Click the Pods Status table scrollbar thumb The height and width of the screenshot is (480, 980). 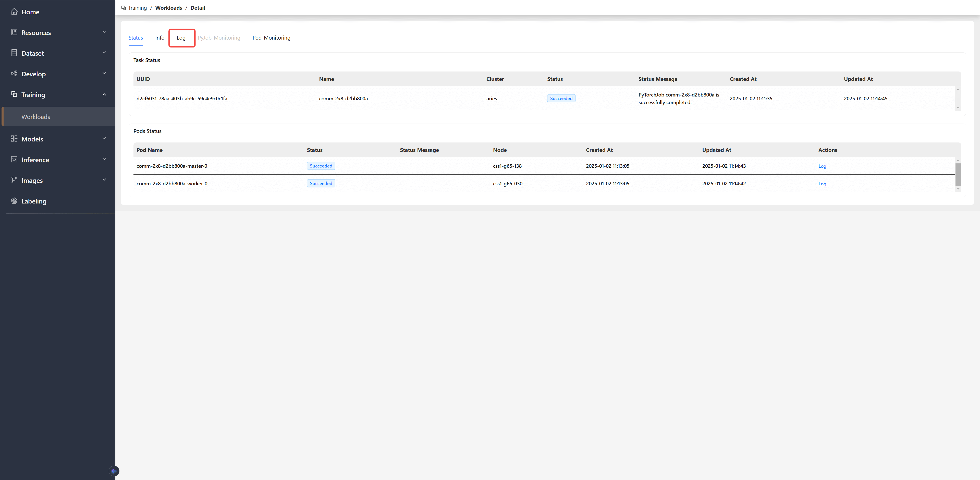[x=958, y=174]
